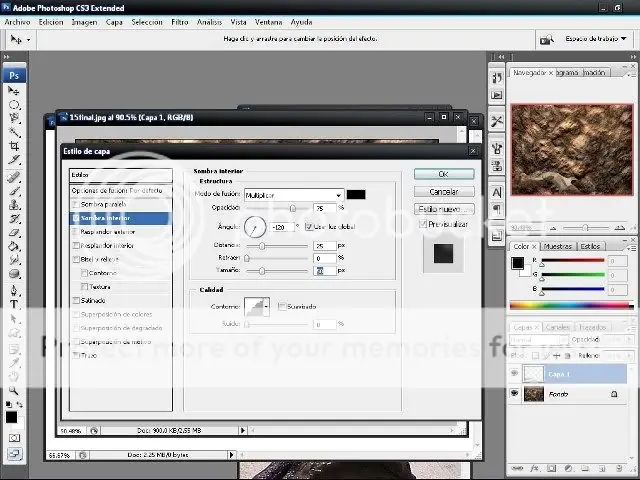
Task: Click the shadow color swatch next to Multiplicar
Action: point(356,195)
